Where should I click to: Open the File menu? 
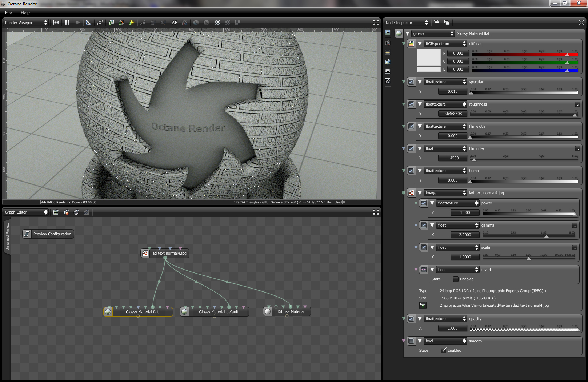point(8,12)
